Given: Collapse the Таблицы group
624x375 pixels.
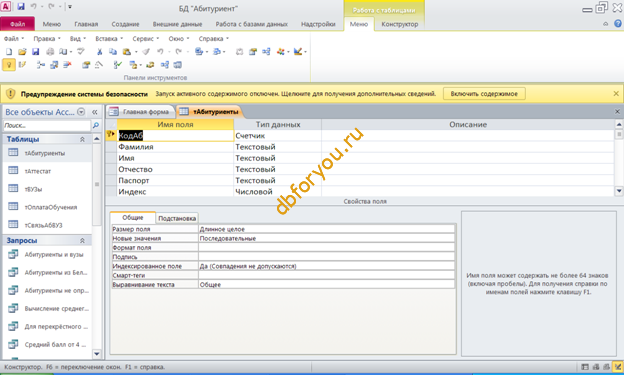Looking at the screenshot, I should pyautogui.click(x=82, y=139).
